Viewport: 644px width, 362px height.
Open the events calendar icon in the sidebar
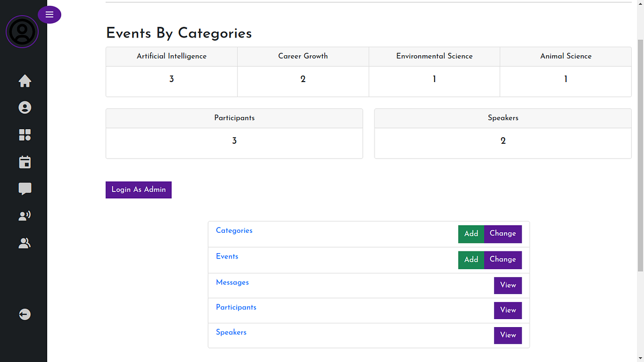click(x=25, y=162)
